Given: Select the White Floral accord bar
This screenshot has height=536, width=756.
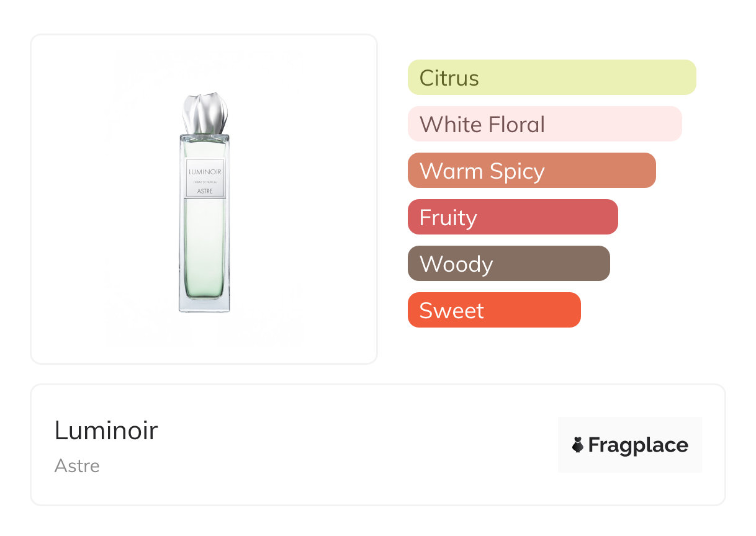Looking at the screenshot, I should [x=544, y=124].
